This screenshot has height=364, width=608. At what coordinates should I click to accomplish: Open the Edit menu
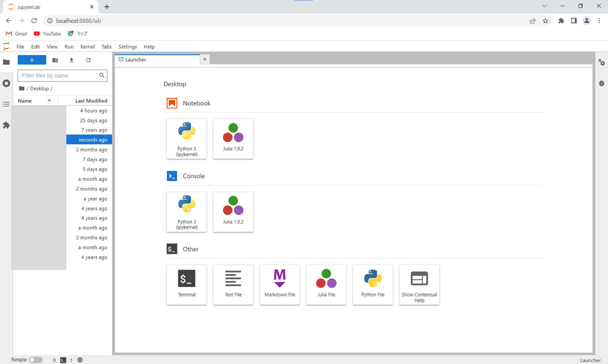[35, 47]
